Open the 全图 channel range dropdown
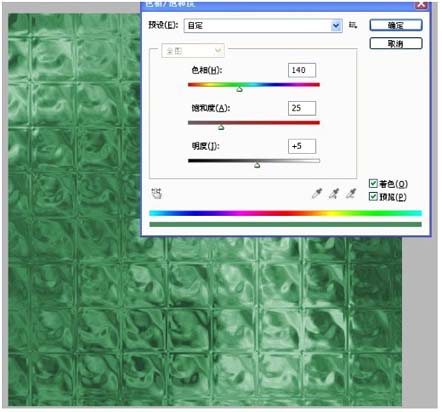 coord(193,51)
